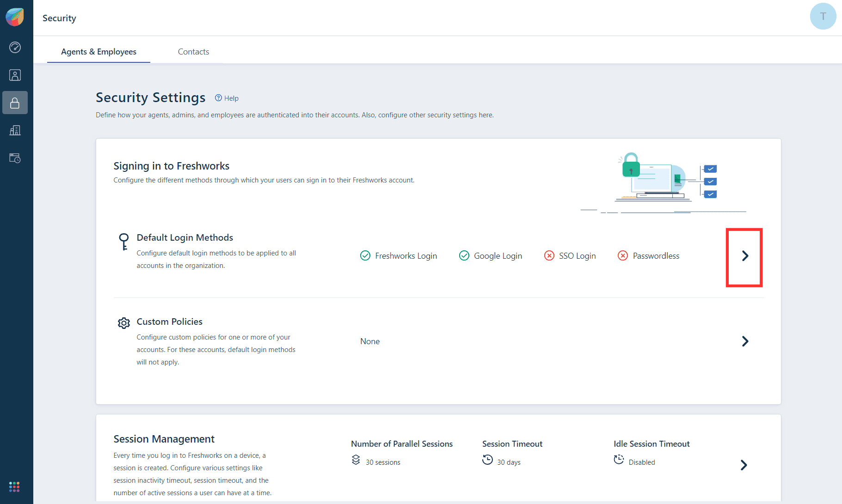Expand Custom Policies chevron
The width and height of the screenshot is (842, 504).
tap(744, 341)
